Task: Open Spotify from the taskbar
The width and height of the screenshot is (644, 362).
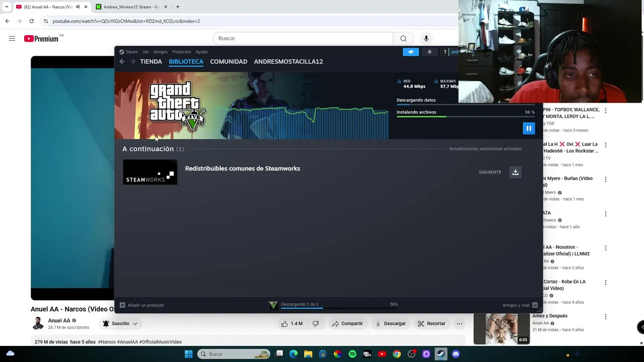Action: (x=352, y=354)
